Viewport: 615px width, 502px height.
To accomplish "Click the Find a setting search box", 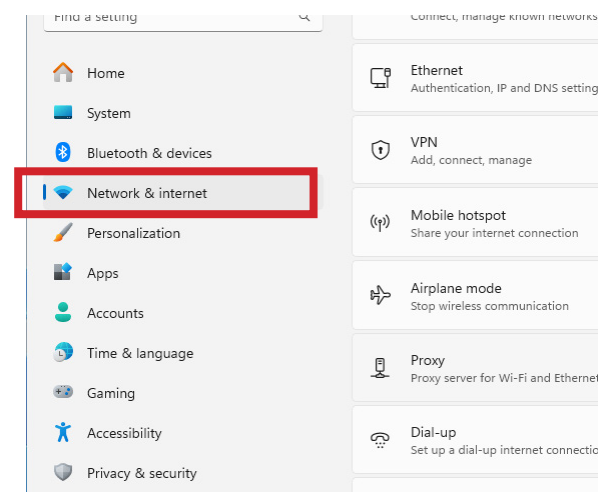I will (x=183, y=22).
